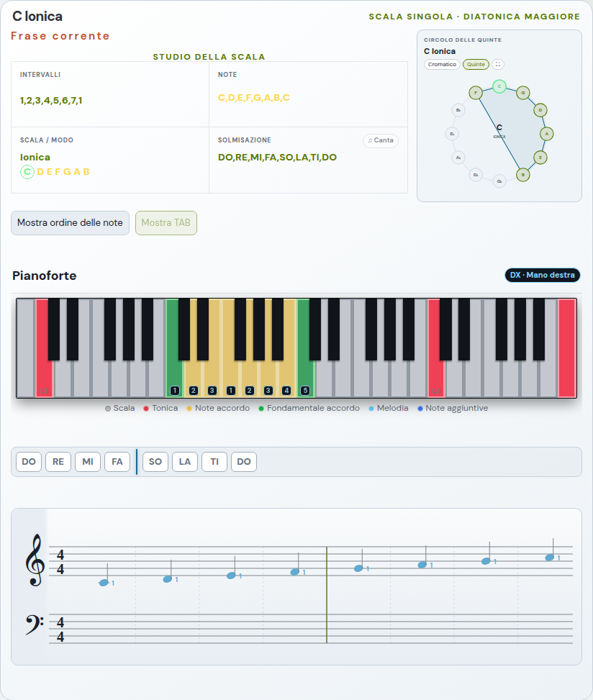Click the Melodia legend entry
The image size is (593, 700).
click(x=389, y=408)
